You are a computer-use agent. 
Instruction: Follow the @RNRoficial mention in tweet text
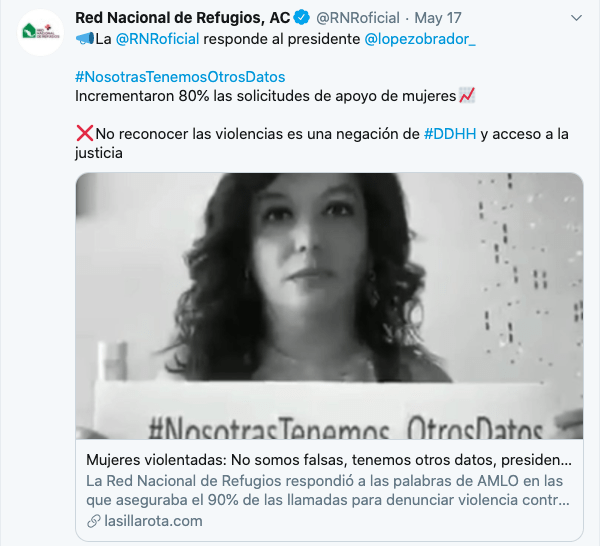(157, 39)
